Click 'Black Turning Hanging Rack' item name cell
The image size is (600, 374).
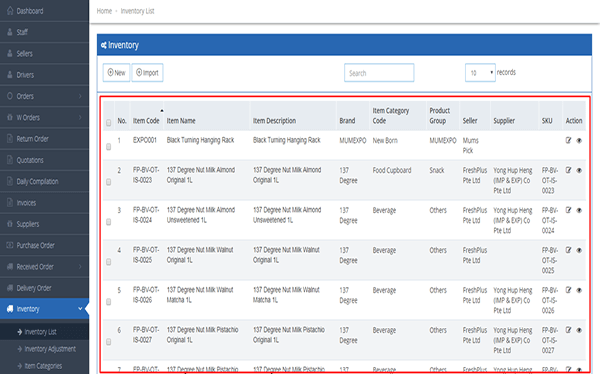click(x=200, y=140)
